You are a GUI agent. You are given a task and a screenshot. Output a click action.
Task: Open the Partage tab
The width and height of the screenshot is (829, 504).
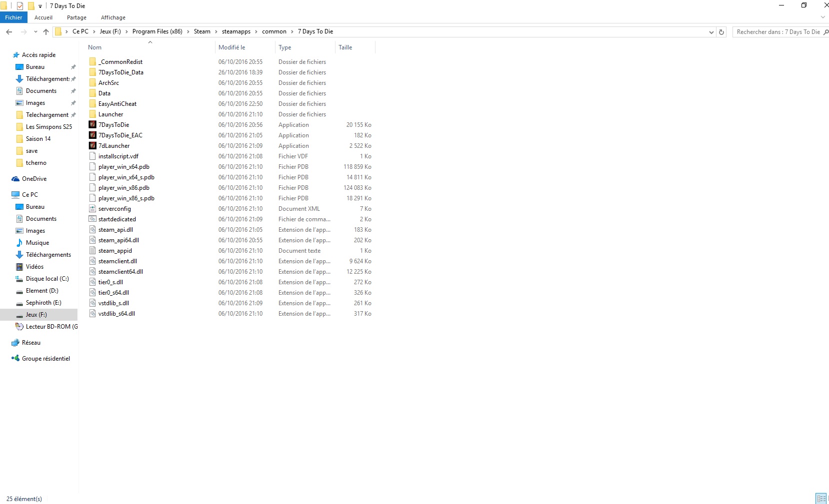[x=76, y=17]
